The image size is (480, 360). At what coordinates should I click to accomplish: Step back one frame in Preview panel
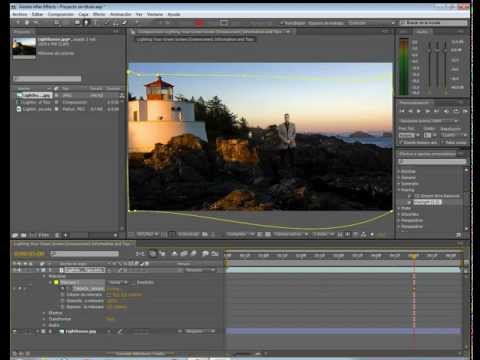click(411, 111)
